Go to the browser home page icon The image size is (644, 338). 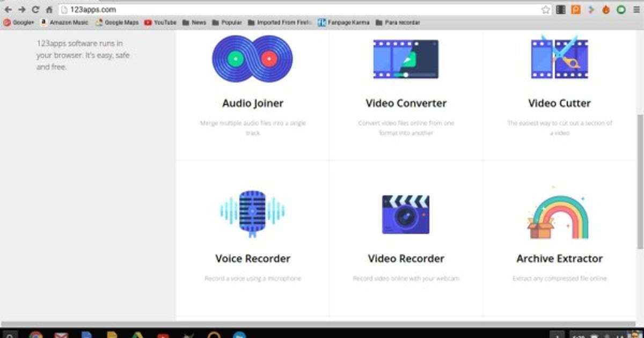(x=49, y=10)
